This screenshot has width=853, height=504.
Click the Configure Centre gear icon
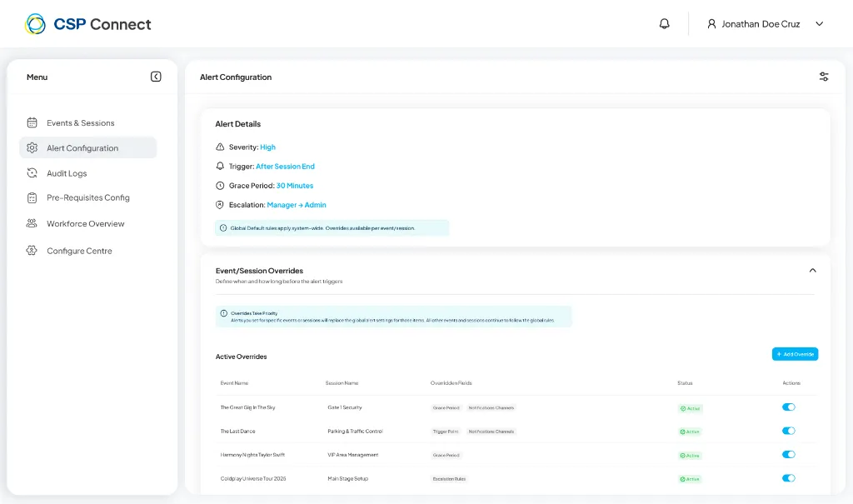click(32, 251)
